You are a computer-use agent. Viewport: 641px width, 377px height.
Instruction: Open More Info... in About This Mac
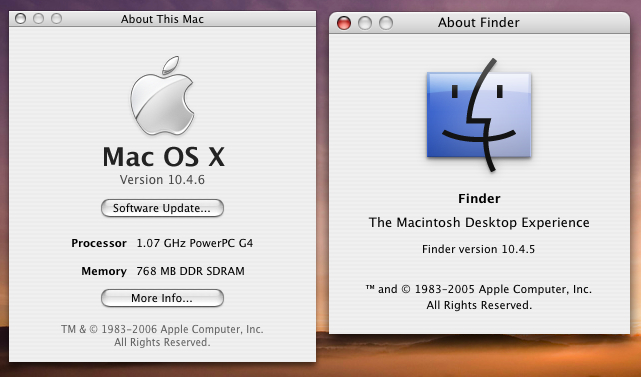(x=162, y=298)
